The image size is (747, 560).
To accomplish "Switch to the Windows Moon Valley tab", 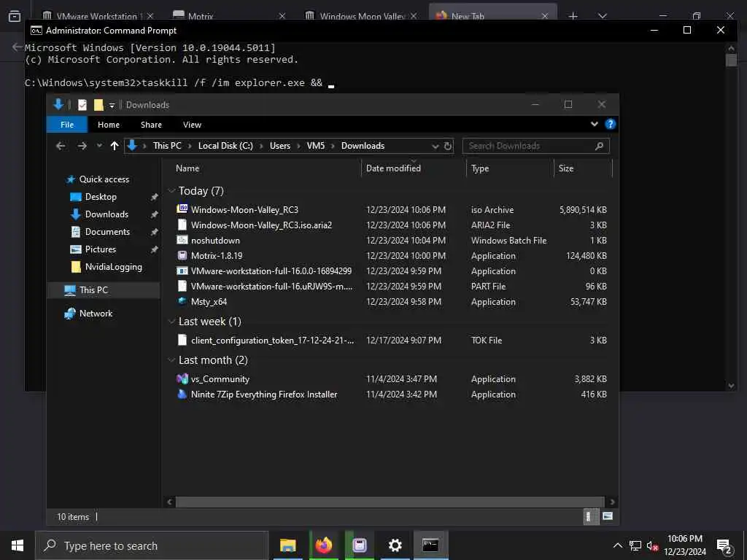I will point(360,16).
